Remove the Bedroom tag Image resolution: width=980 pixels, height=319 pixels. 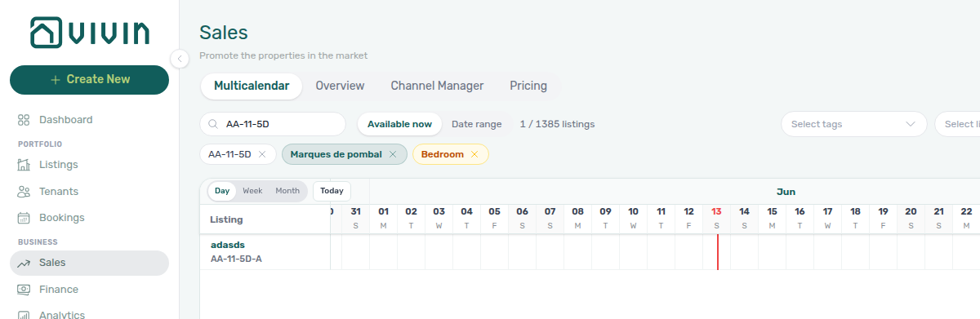[x=474, y=154]
